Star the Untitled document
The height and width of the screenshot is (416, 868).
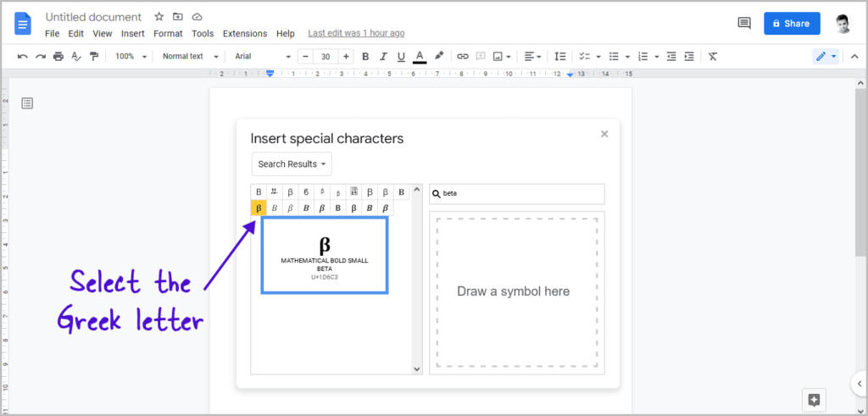[x=159, y=17]
